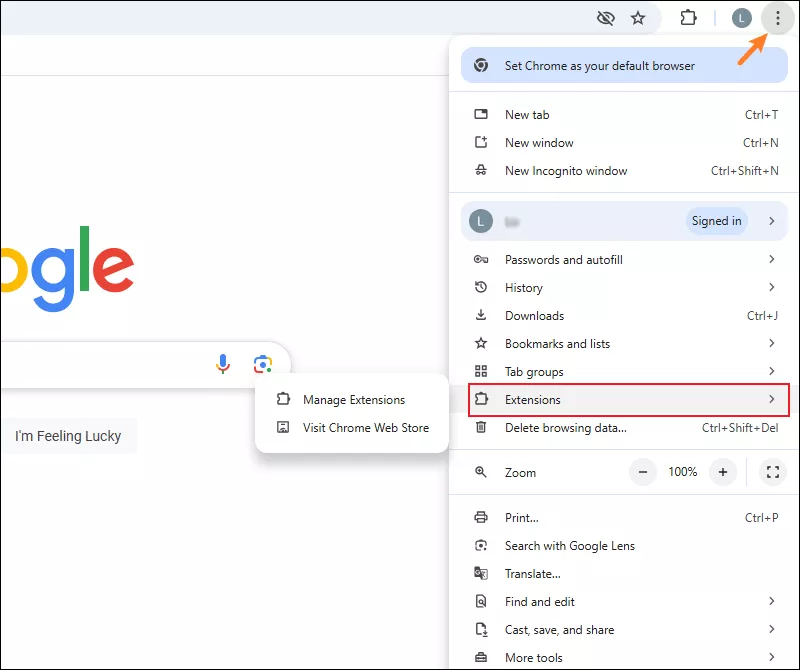Click Set Chrome as your default browser
800x670 pixels.
click(624, 65)
